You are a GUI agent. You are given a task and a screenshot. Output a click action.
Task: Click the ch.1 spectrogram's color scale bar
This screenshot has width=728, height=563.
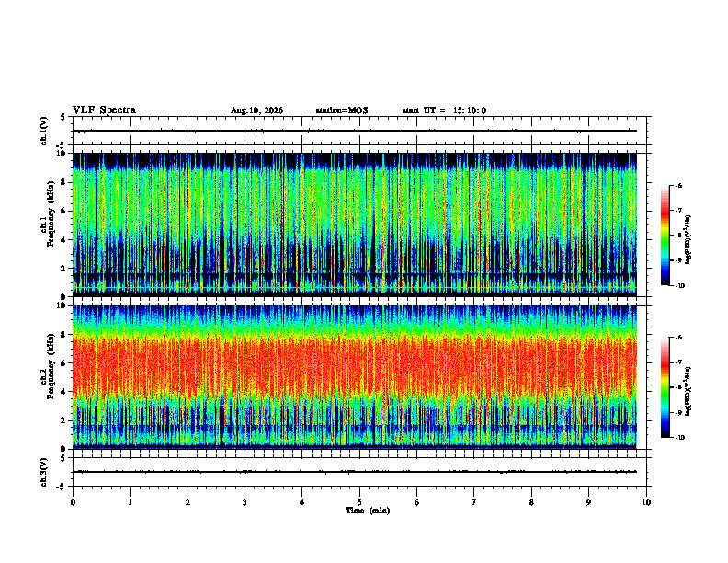pyautogui.click(x=665, y=236)
